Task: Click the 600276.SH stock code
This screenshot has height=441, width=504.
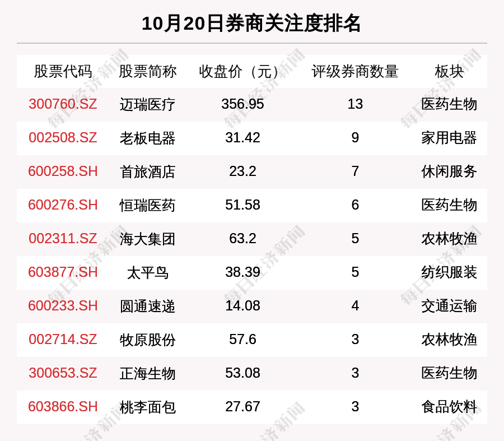Action: 63,205
